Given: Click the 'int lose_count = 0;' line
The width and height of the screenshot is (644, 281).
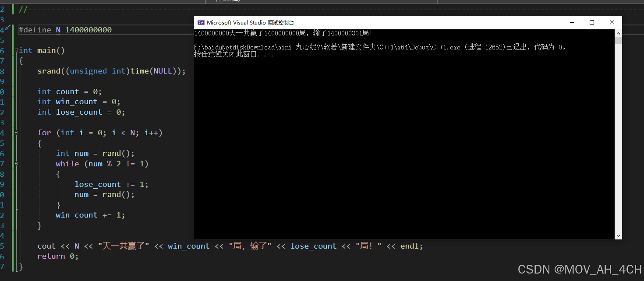Looking at the screenshot, I should 81,112.
